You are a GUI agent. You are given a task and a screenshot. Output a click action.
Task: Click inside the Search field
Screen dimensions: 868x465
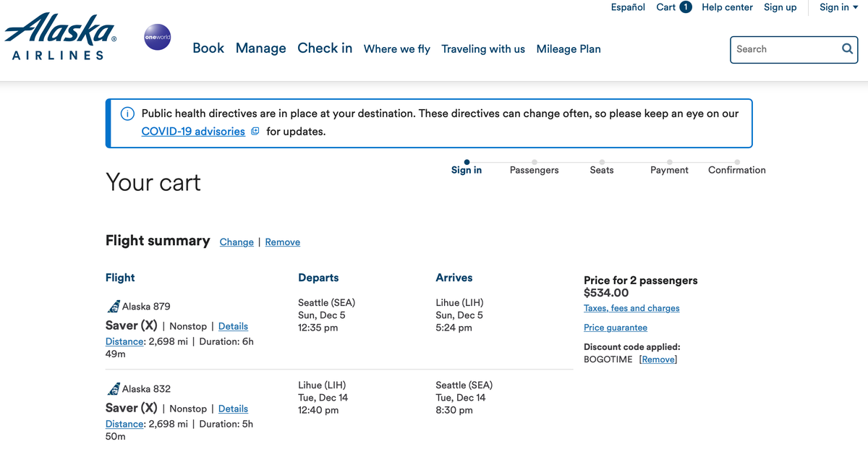781,49
